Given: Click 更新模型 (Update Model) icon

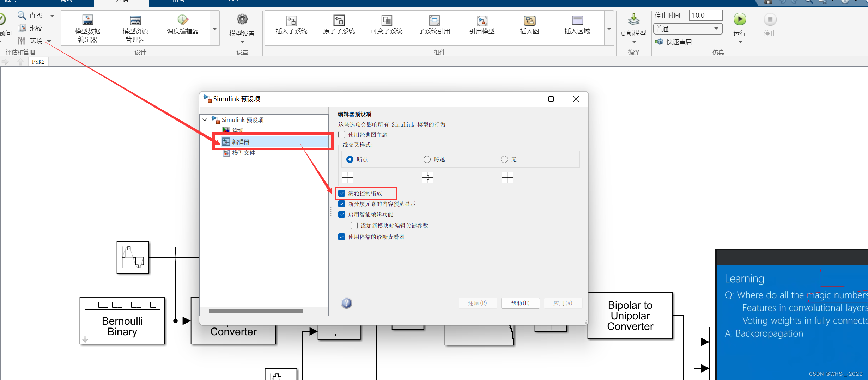Looking at the screenshot, I should coord(633,19).
